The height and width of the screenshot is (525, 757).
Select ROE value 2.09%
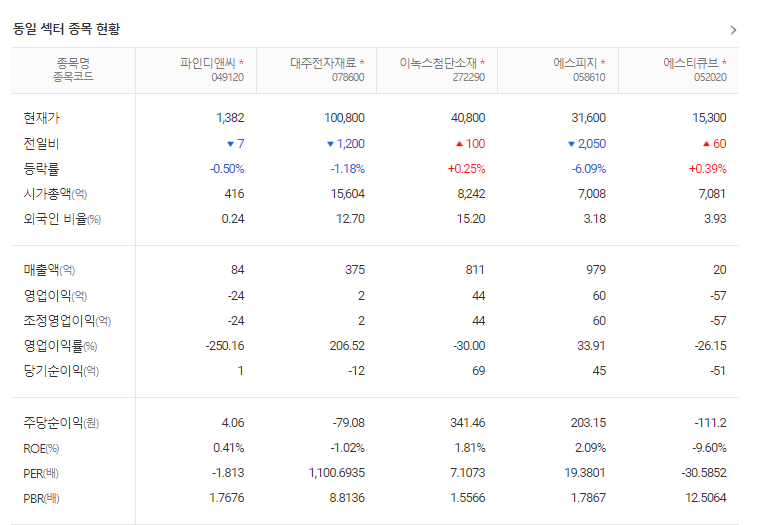click(x=590, y=448)
